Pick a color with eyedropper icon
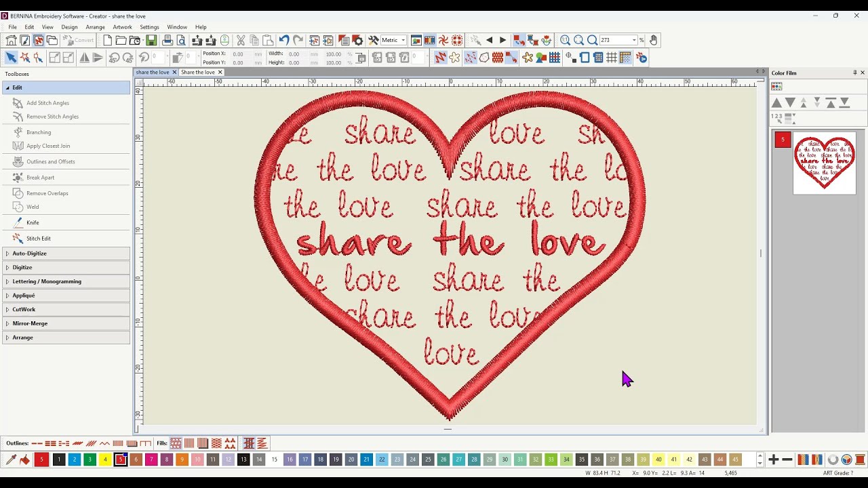 tap(11, 460)
